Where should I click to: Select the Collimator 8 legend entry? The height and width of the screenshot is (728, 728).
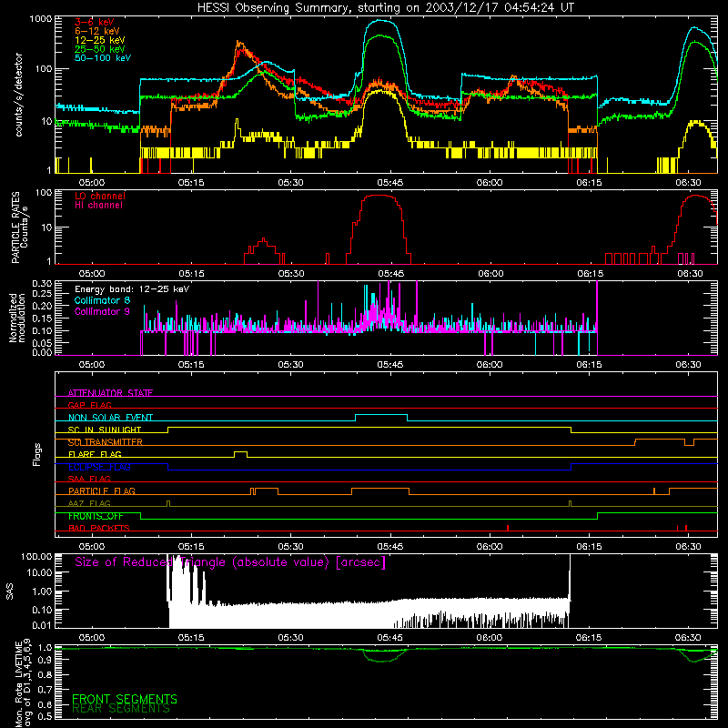tap(102, 300)
